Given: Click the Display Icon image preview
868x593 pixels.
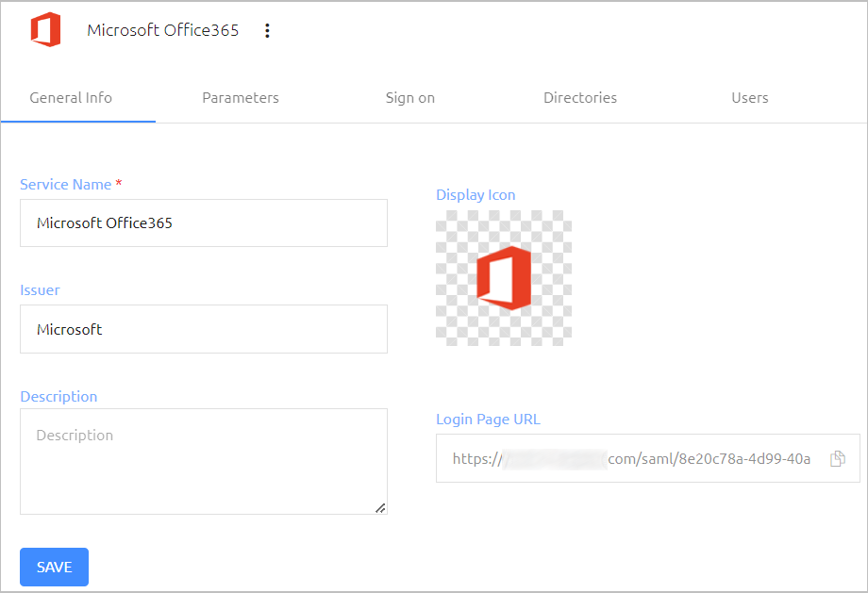Looking at the screenshot, I should coord(504,278).
